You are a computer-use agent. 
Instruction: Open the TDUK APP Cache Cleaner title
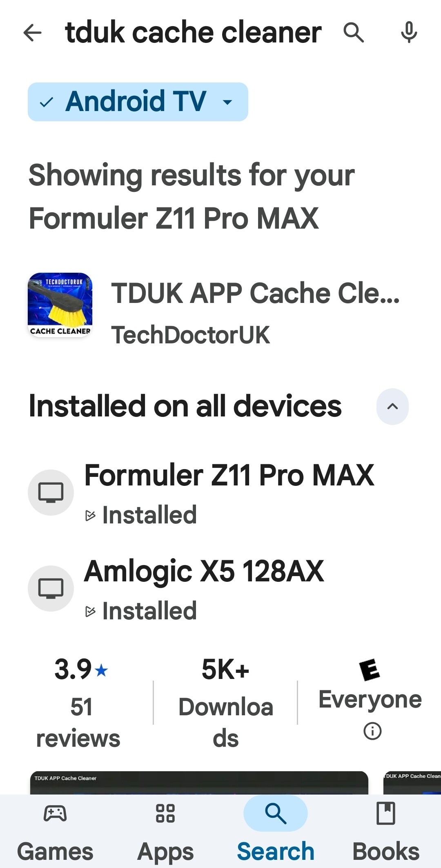click(x=255, y=293)
